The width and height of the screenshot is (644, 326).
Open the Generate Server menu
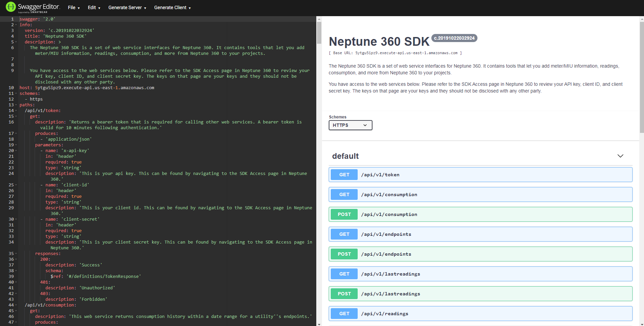click(x=127, y=7)
